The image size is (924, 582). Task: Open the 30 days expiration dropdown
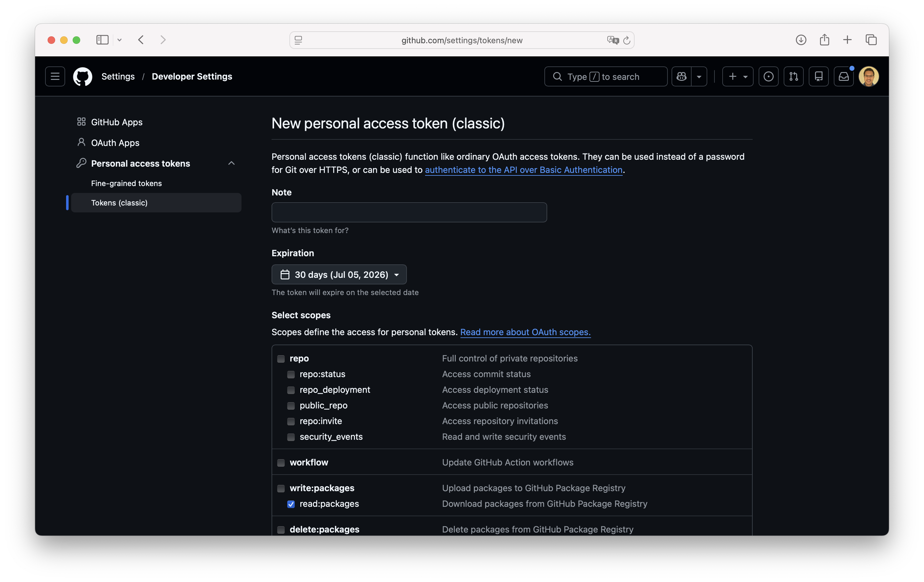coord(339,274)
